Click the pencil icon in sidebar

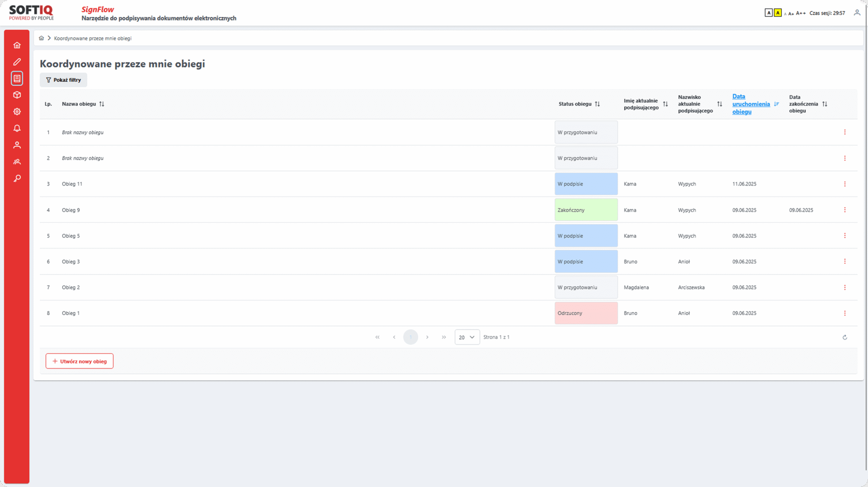pyautogui.click(x=17, y=62)
